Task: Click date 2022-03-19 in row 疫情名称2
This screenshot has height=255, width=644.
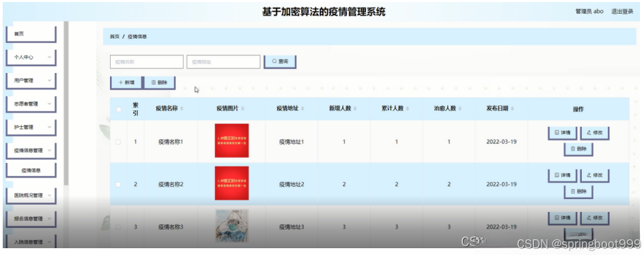Action: (501, 185)
